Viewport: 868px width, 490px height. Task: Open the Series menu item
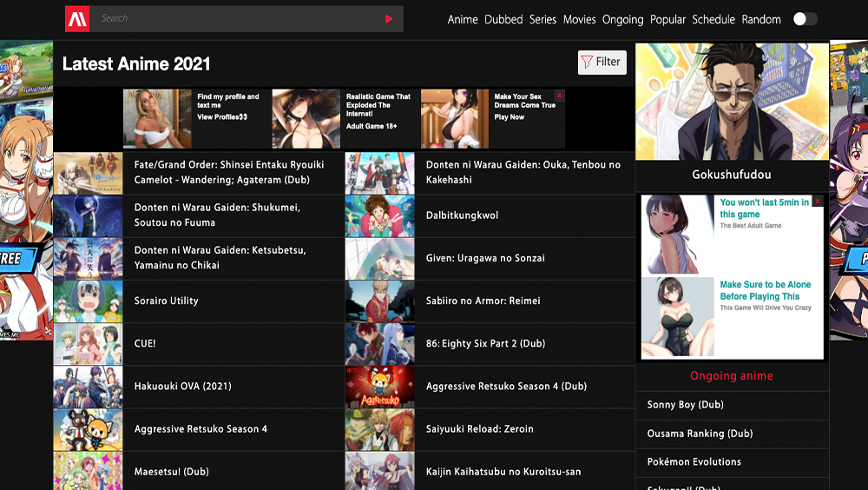coord(542,19)
